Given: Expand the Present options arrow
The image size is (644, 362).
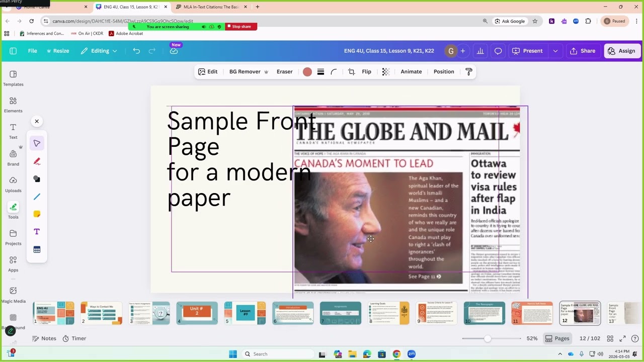Looking at the screenshot, I should pos(555,51).
